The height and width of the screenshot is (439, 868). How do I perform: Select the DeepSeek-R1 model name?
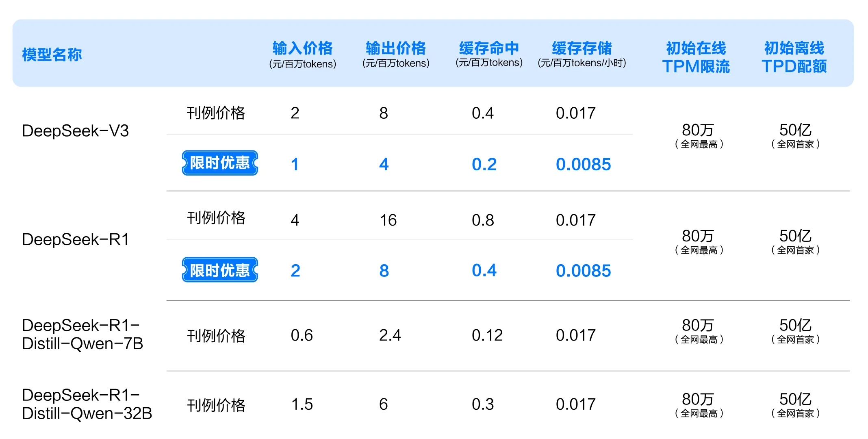point(74,240)
